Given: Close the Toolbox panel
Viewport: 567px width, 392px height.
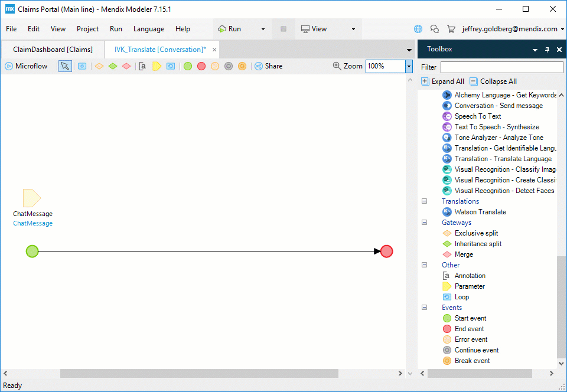Looking at the screenshot, I should click(x=559, y=50).
